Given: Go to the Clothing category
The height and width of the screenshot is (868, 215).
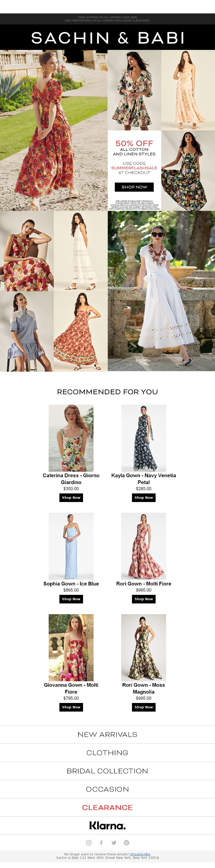Looking at the screenshot, I should pyautogui.click(x=107, y=753).
